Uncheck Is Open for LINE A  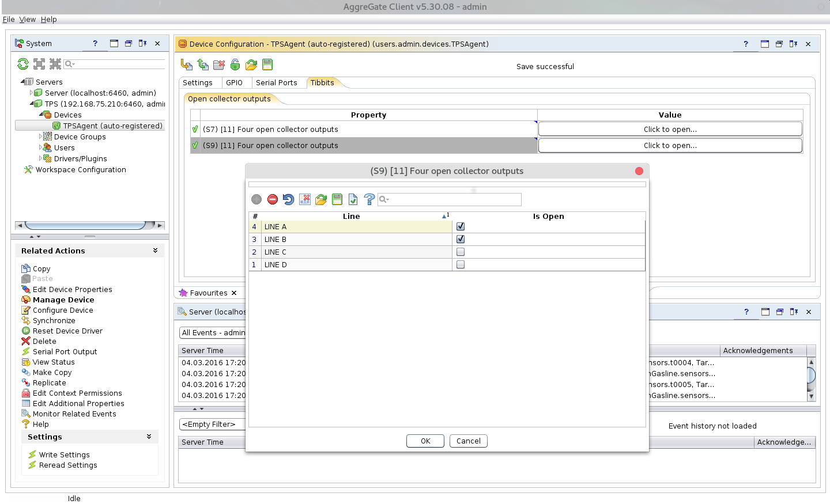[461, 226]
